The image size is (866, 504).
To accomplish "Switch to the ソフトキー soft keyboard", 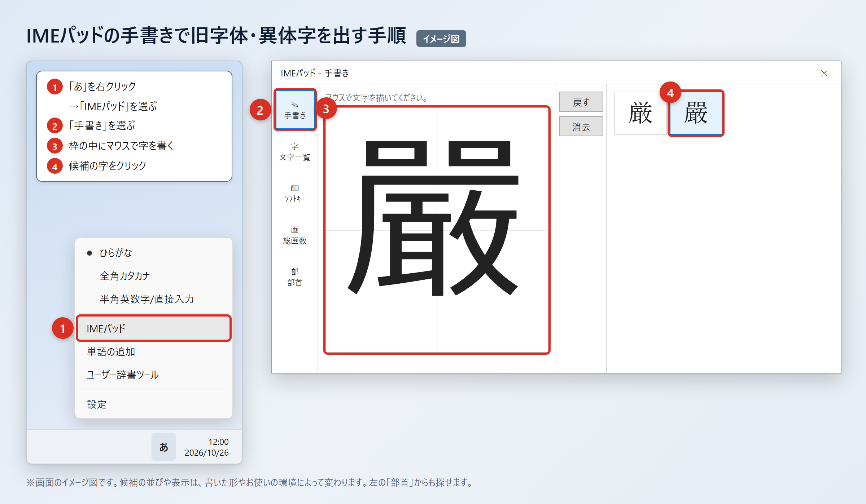I will (x=295, y=194).
